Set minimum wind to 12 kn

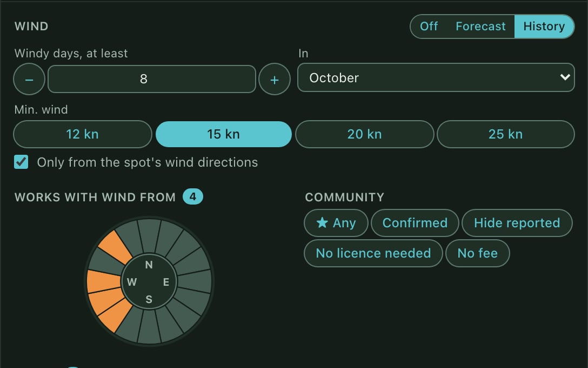[83, 134]
